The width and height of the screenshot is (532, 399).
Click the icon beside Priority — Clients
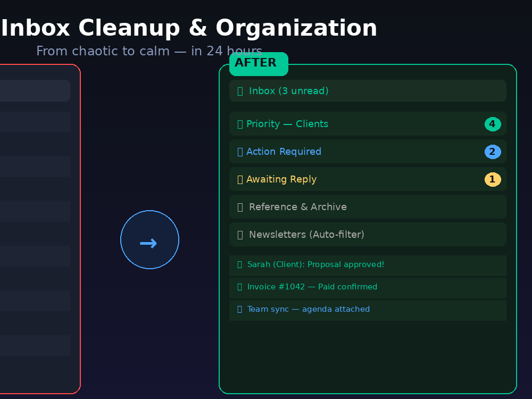coord(240,124)
